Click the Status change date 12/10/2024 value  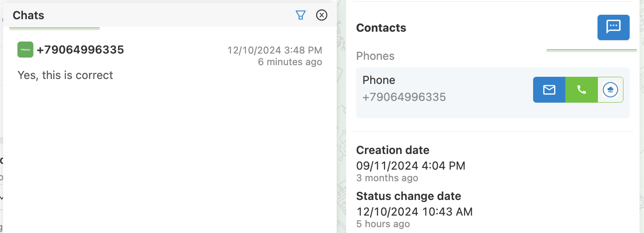tap(414, 212)
